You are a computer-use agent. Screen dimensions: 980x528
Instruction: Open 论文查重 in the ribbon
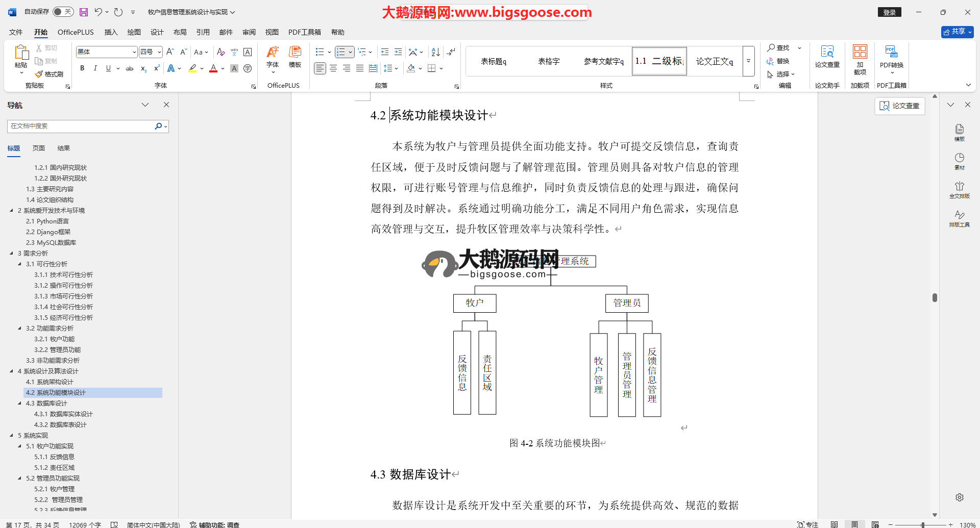coord(827,56)
